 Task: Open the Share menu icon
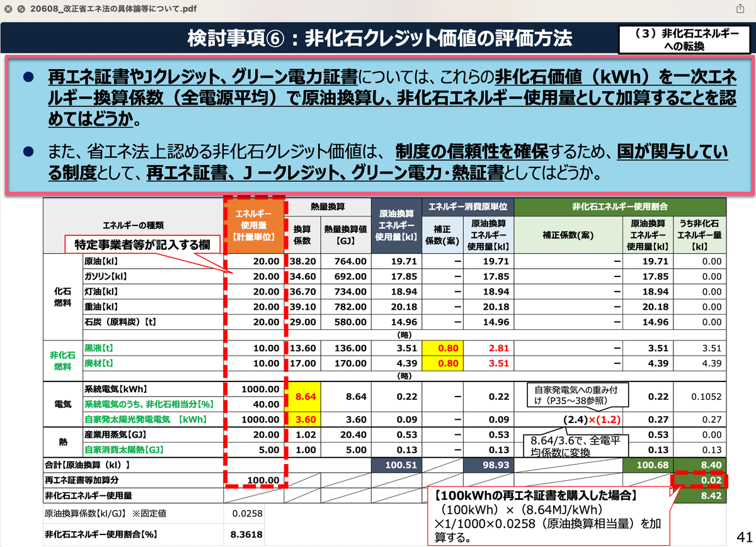tap(739, 9)
